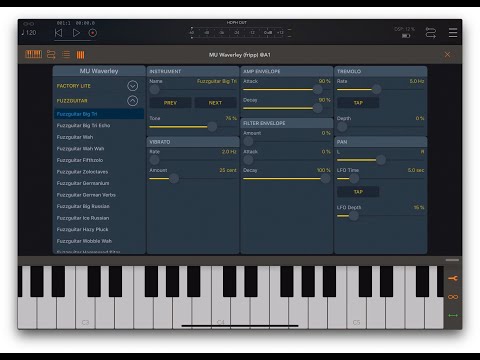Select preset Fuzzguitar Big Tri Echo
Screen dimensions: 480x360
99,126
